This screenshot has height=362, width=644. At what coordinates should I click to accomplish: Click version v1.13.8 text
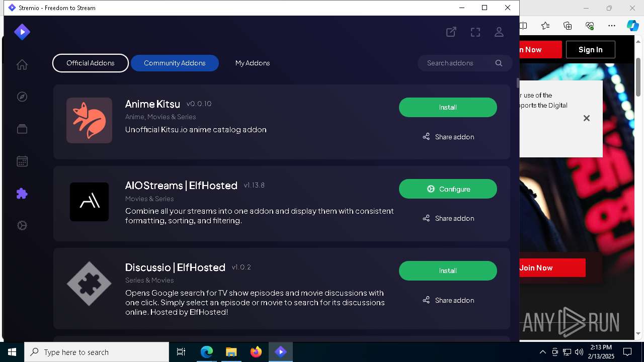coord(254,186)
